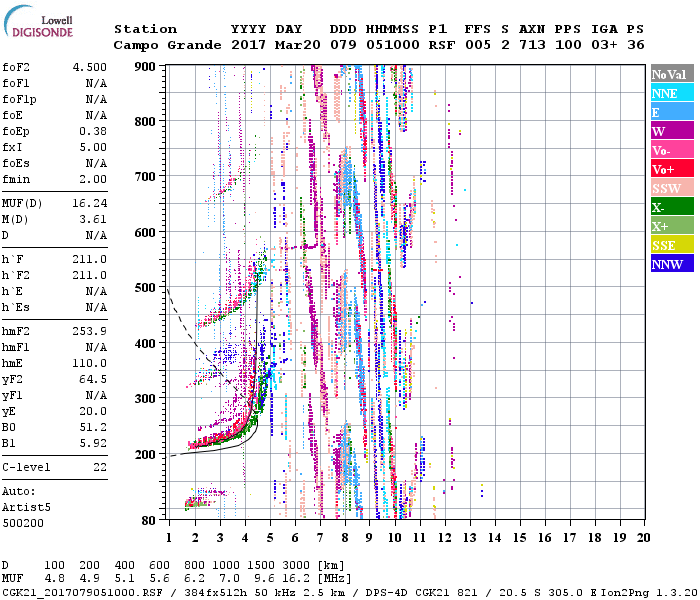Screen dimensions: 700x600
Task: Click the 10 MHz frequency axis label
Action: click(394, 538)
